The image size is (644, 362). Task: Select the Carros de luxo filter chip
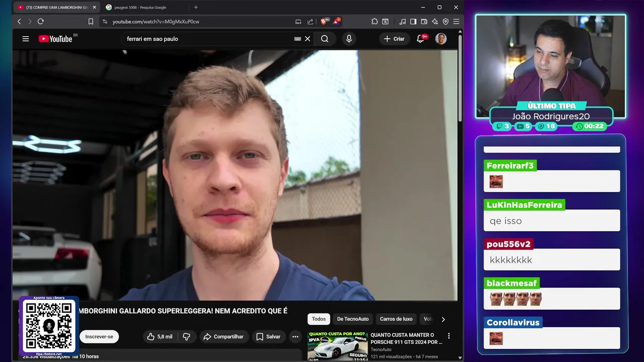point(396,319)
